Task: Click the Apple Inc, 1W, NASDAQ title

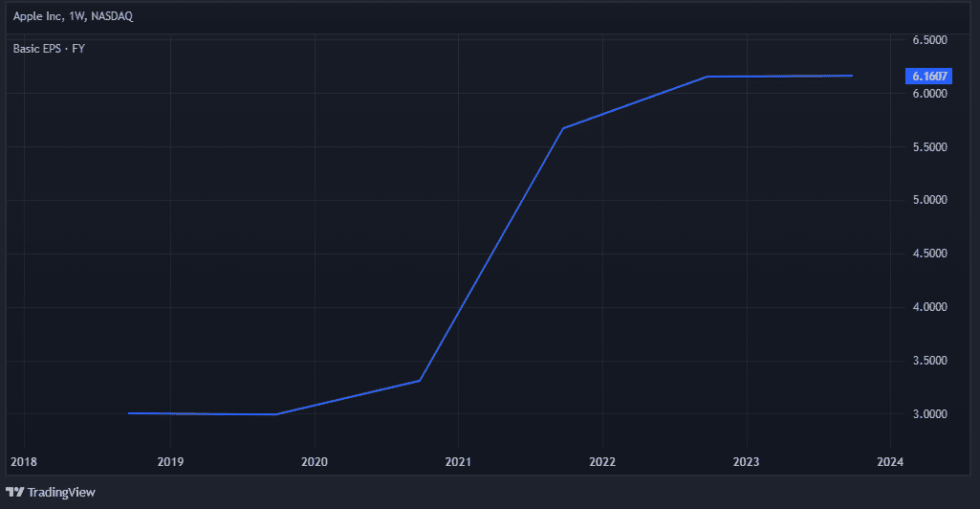Action: [73, 16]
